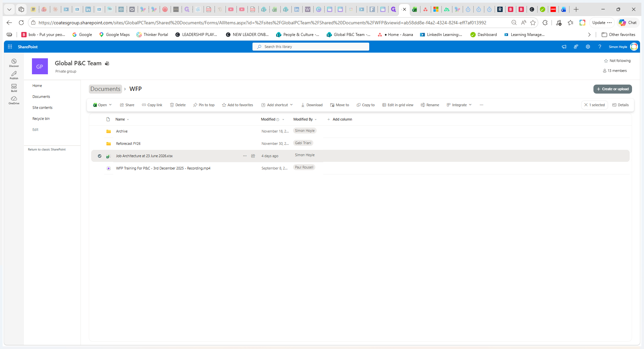Open the browser Extensions puzzle icon
This screenshot has height=349, width=644.
545,23
